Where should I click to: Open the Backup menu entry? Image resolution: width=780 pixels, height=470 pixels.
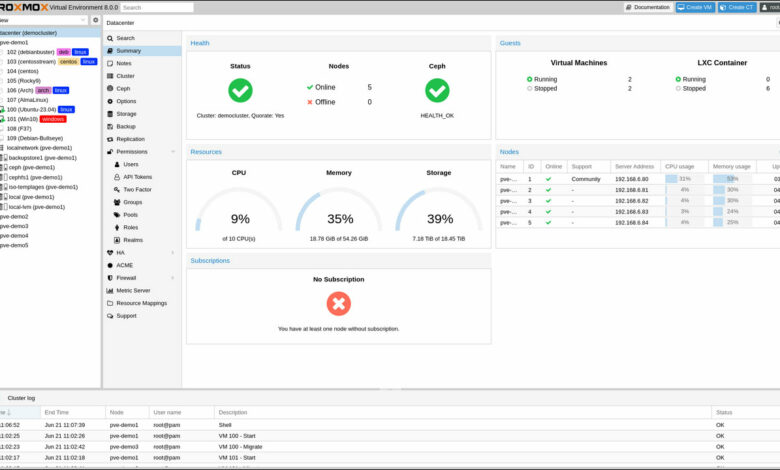(142, 127)
